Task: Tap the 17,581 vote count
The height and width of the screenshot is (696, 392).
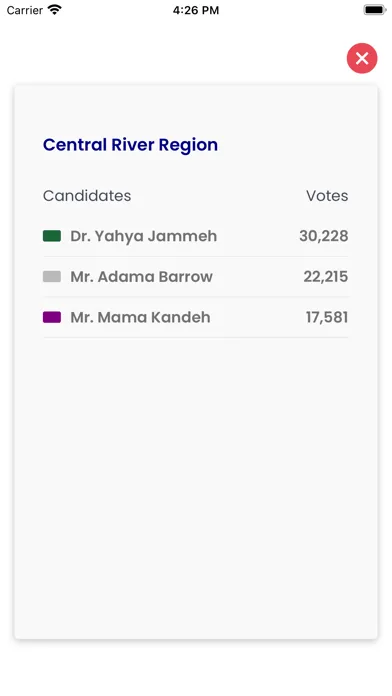Action: pos(327,317)
